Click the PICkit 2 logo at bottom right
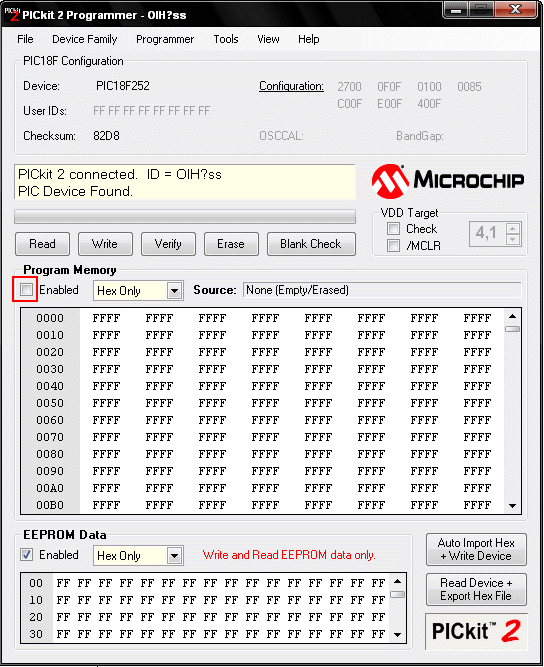This screenshot has height=667, width=544. coord(476,631)
